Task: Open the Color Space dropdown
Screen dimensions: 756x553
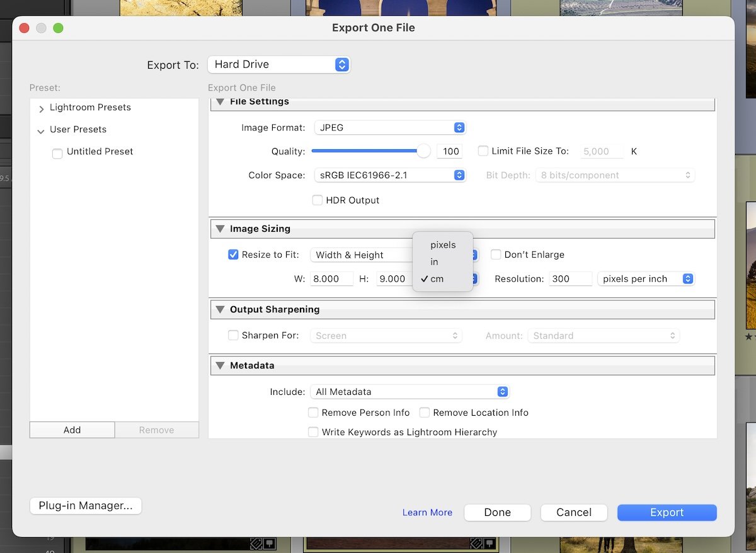Action: tap(389, 175)
